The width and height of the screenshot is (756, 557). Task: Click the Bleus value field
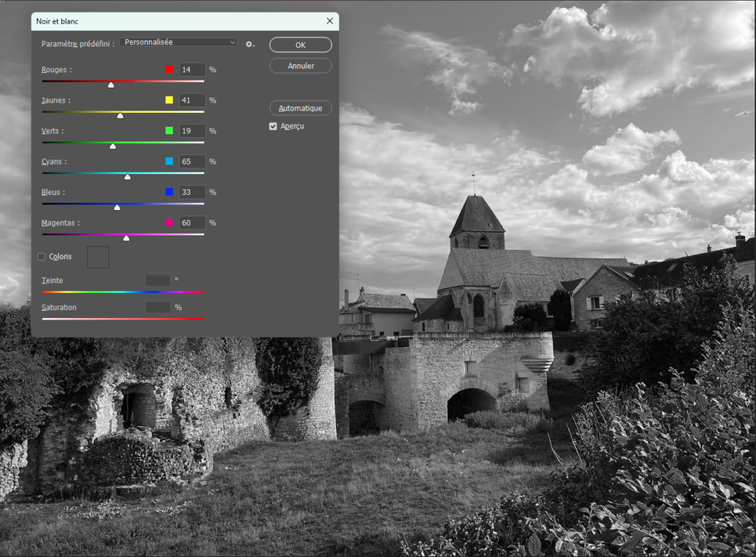coord(192,193)
